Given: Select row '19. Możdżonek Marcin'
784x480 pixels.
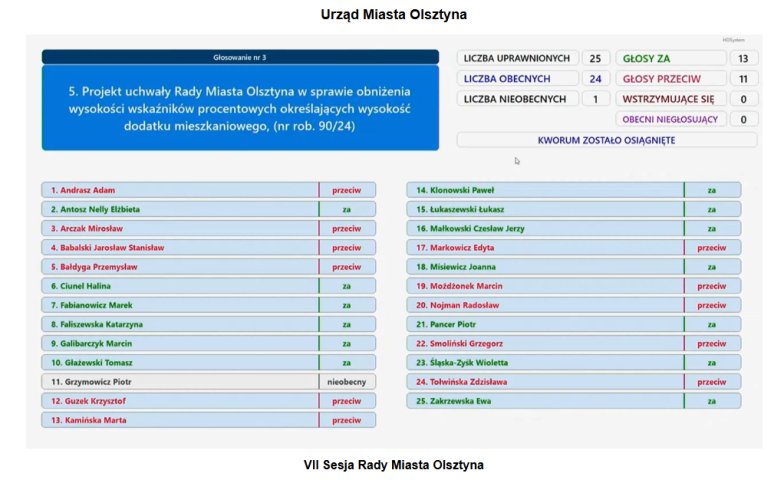Looking at the screenshot, I should [574, 286].
